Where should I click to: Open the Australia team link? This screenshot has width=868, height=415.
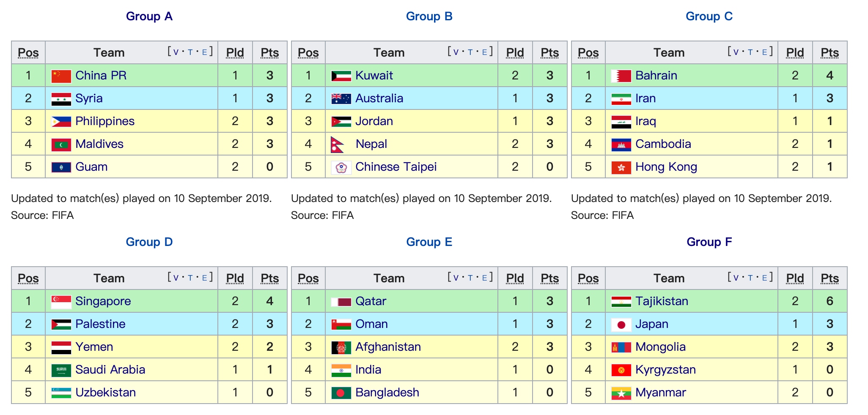pos(379,98)
